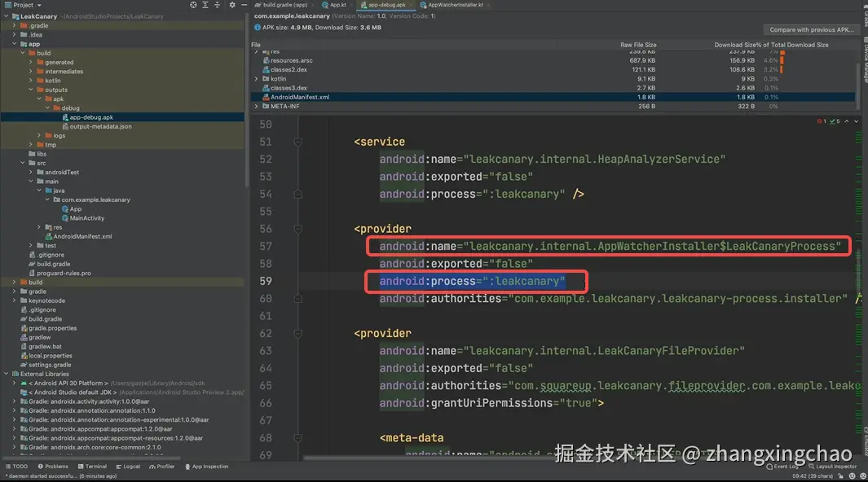868x482 pixels.
Task: Fold the service tag at line 51
Action: pyautogui.click(x=297, y=142)
